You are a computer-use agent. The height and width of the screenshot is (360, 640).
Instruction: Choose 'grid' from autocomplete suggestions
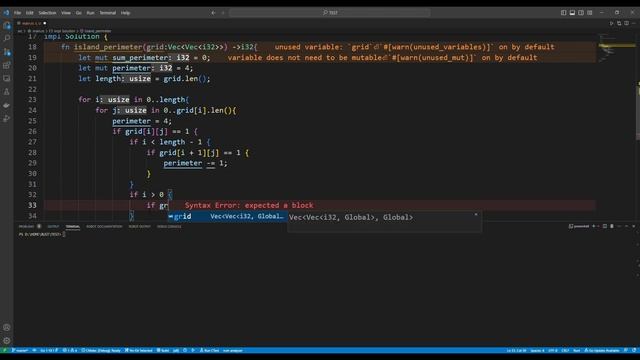pyautogui.click(x=227, y=217)
